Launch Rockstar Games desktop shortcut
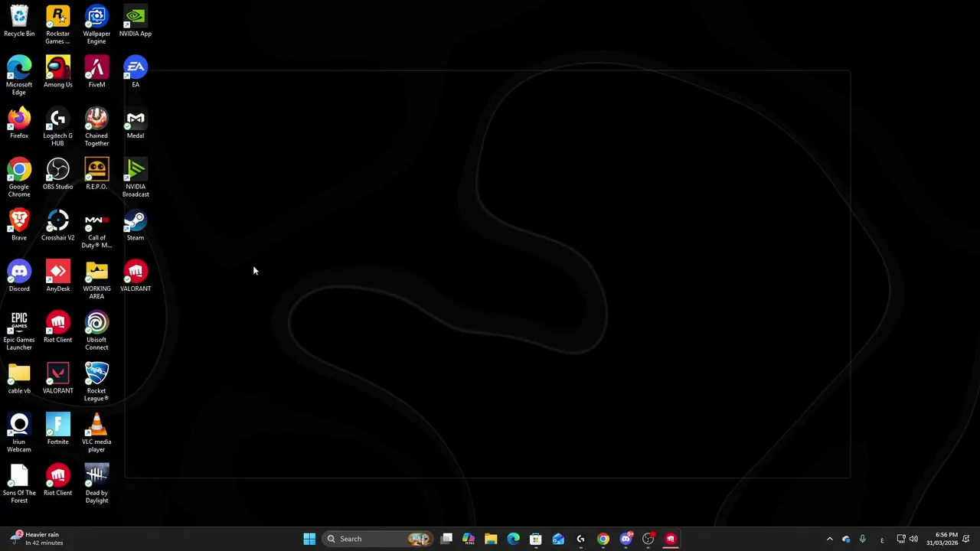This screenshot has width=980, height=551. pyautogui.click(x=57, y=25)
